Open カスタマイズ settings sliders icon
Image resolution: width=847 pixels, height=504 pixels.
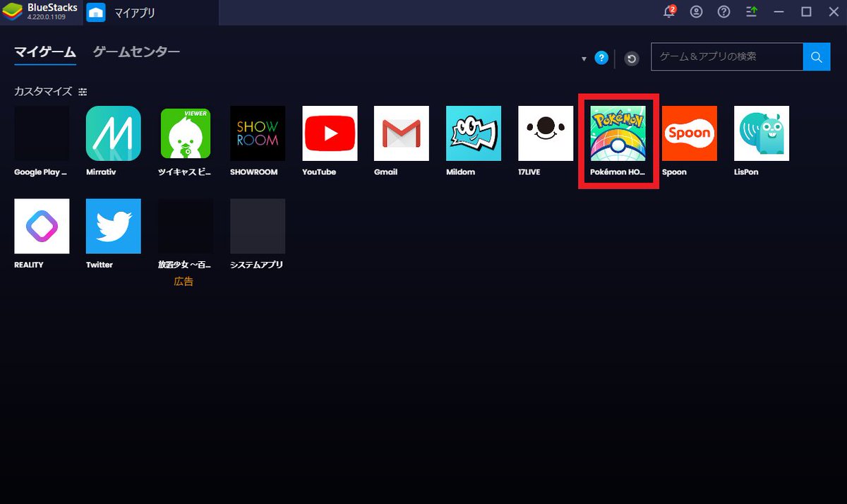pos(83,92)
